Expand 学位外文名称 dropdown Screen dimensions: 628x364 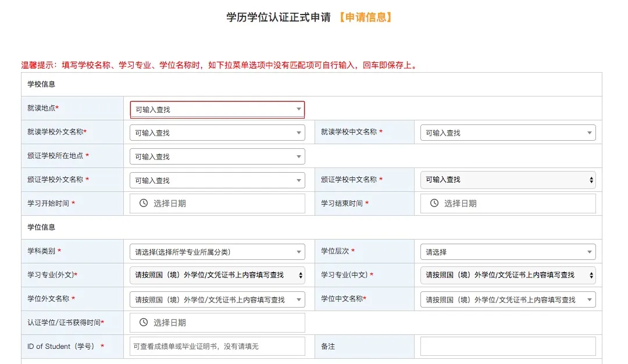pyautogui.click(x=217, y=300)
